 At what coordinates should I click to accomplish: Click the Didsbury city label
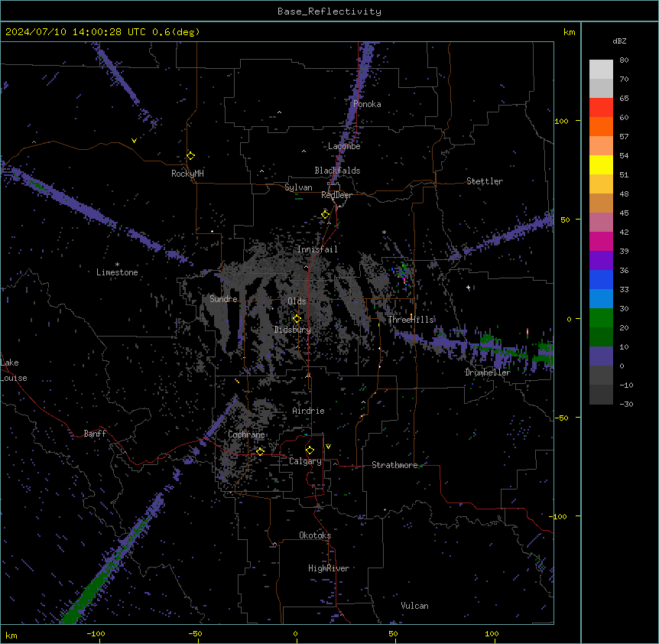pyautogui.click(x=293, y=330)
